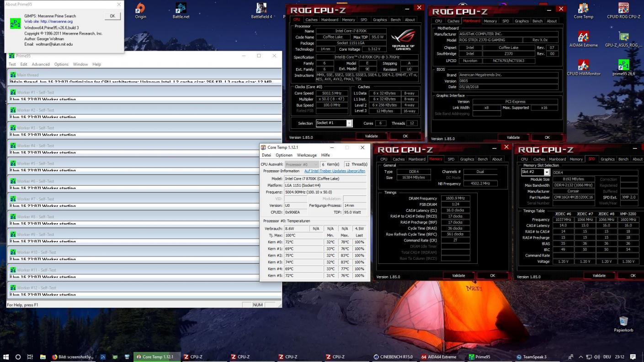Open the prime95 26.6 desktop shortcut
The width and height of the screenshot is (644, 362).
pyautogui.click(x=623, y=68)
